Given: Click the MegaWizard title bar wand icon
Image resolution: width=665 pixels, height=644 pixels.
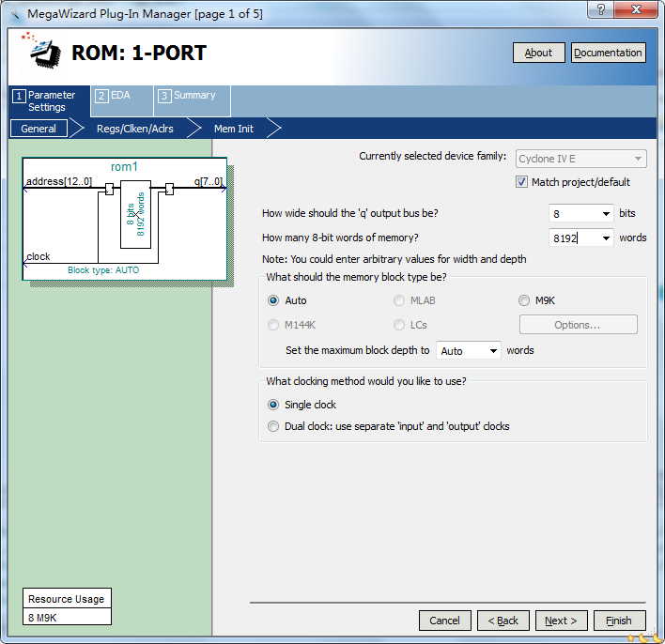Looking at the screenshot, I should click(15, 15).
